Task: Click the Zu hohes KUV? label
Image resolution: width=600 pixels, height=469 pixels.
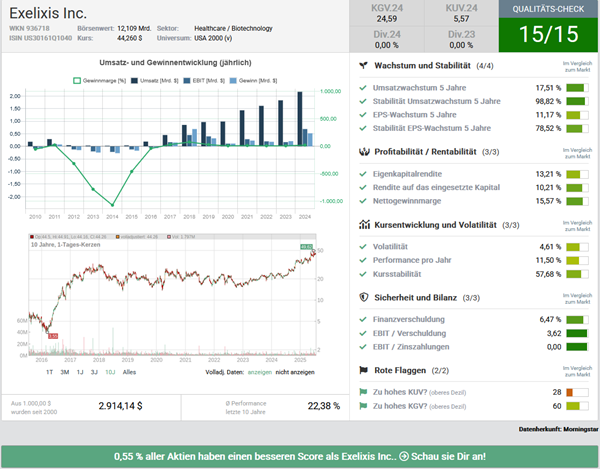Action: coord(419,392)
